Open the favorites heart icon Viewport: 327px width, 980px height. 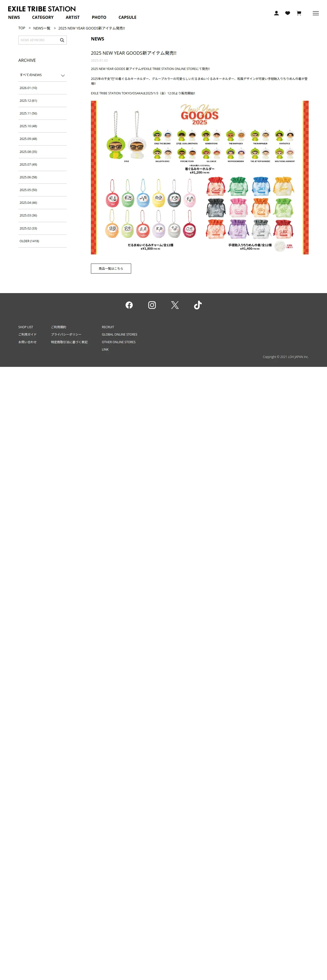tap(288, 13)
